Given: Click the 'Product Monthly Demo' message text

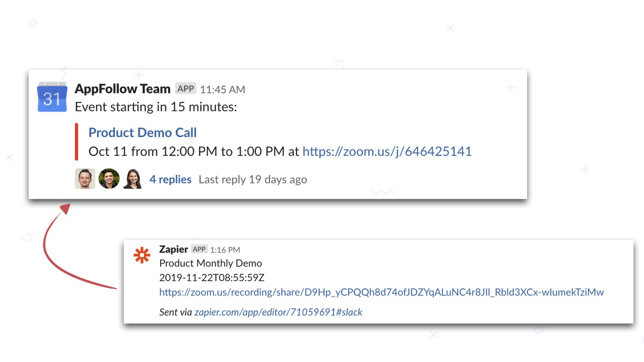Looking at the screenshot, I should pos(210,263).
